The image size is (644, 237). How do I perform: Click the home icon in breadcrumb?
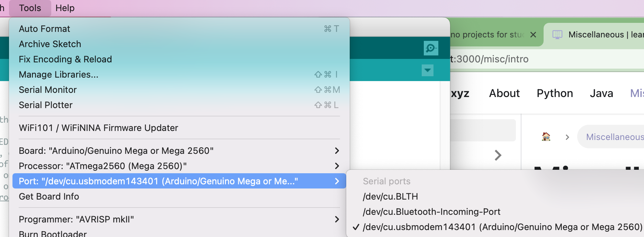click(546, 137)
